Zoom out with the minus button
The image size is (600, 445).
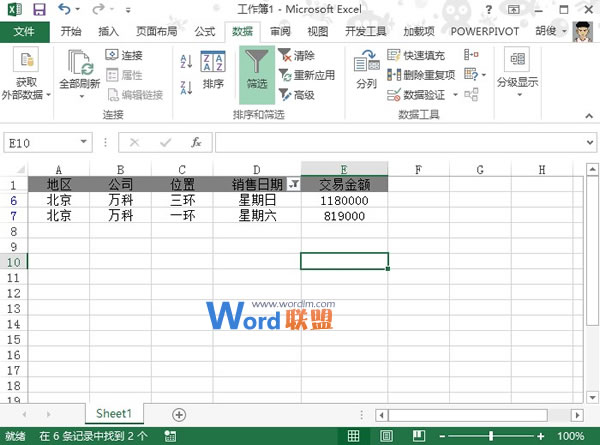(x=442, y=436)
